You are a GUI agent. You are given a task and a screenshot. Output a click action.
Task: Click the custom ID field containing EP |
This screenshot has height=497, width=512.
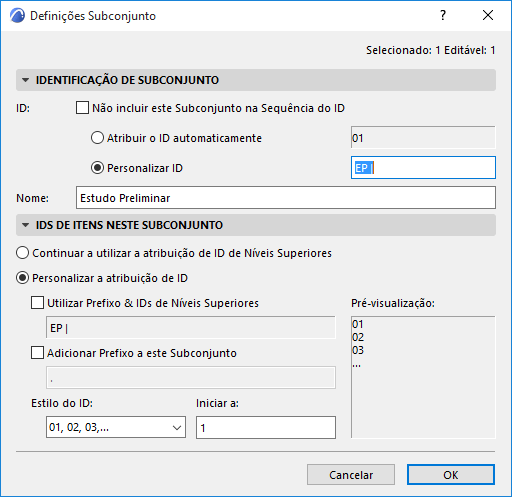tap(423, 168)
